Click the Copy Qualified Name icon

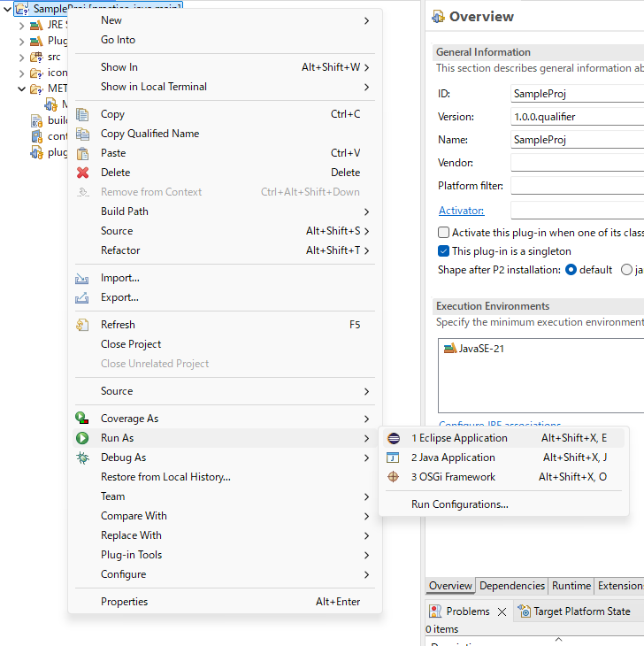click(x=82, y=134)
